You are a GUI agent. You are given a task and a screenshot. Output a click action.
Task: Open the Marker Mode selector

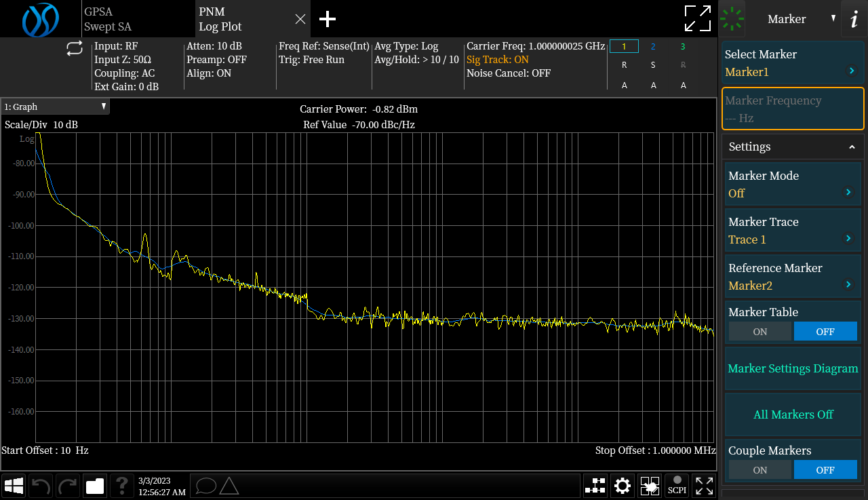[792, 185]
